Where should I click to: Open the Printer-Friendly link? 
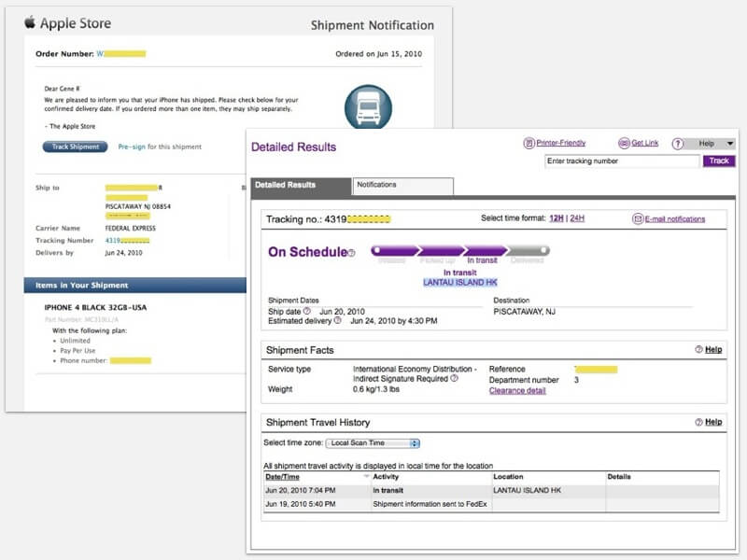coord(561,143)
